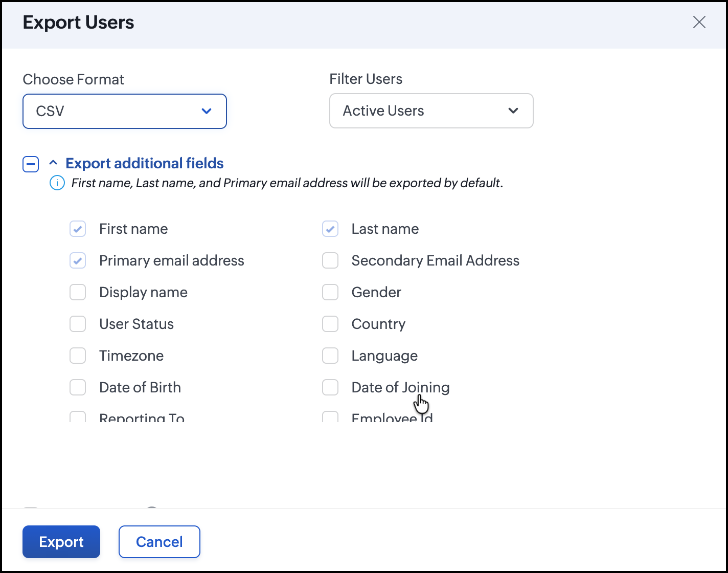Click the info icon beside default fields note
Screen dimensions: 728x573
coord(57,183)
